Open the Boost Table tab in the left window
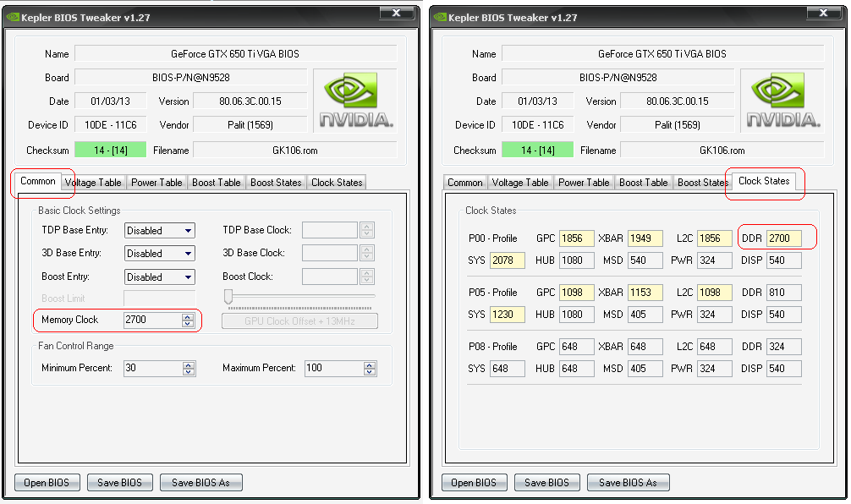 click(x=216, y=183)
